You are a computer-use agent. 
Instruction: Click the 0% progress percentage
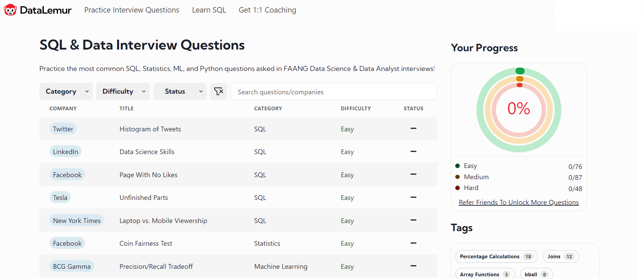click(519, 109)
